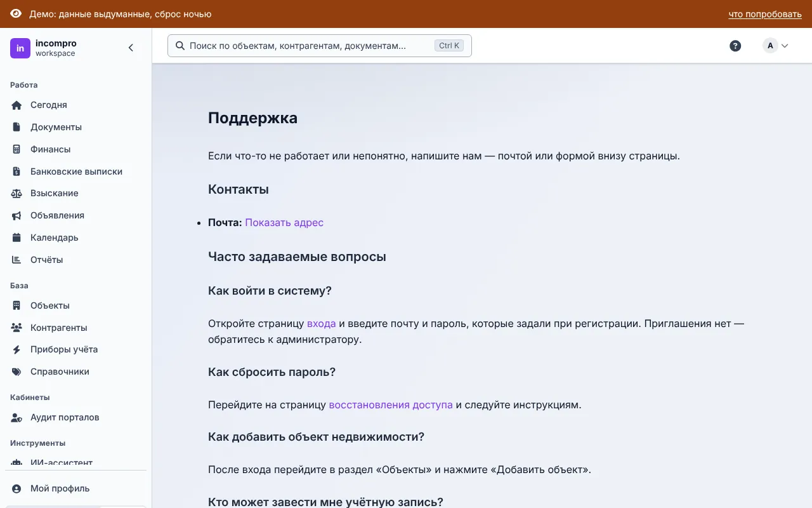Open the account menu dropdown arrow
The width and height of the screenshot is (812, 508).
(785, 46)
